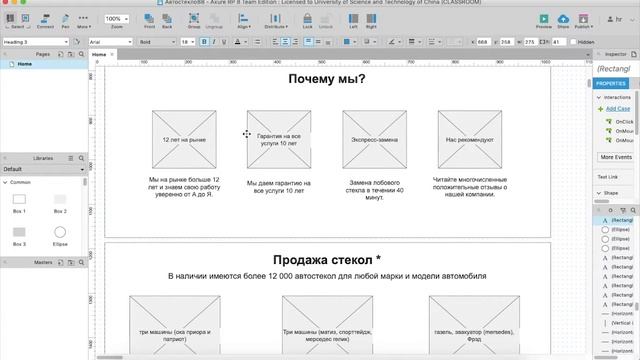This screenshot has width=640, height=360.
Task: Toggle bold formatting
Action: pyautogui.click(x=204, y=42)
